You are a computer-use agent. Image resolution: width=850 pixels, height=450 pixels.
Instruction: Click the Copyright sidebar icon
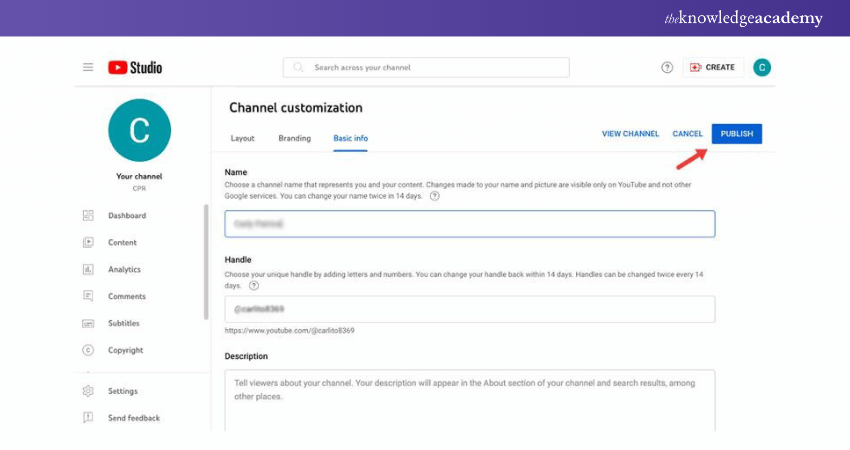pyautogui.click(x=88, y=350)
